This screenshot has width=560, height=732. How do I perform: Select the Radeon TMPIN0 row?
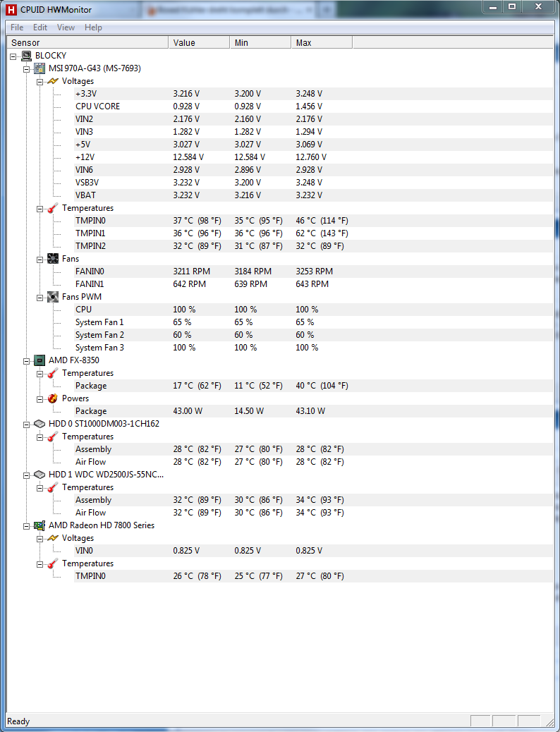tap(313, 576)
